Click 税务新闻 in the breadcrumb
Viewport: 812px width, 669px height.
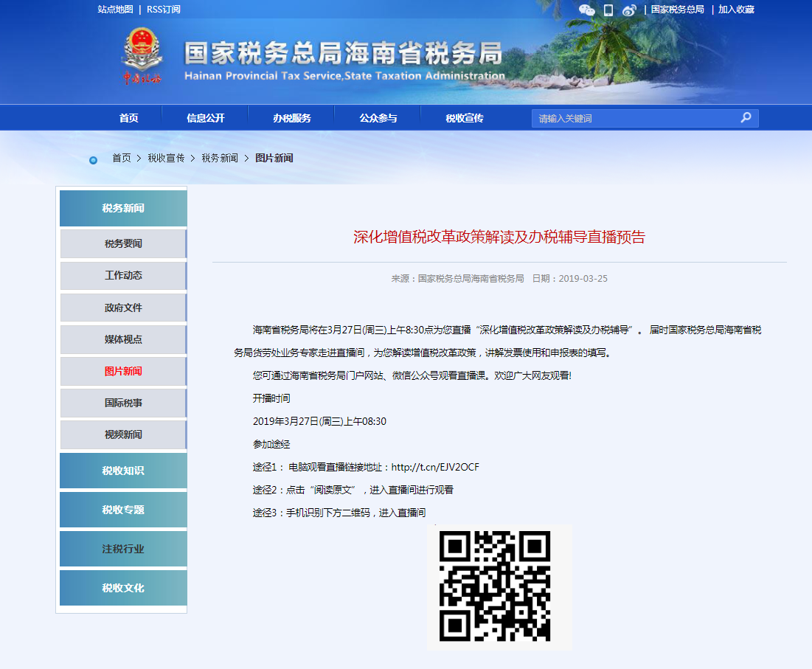click(x=220, y=158)
